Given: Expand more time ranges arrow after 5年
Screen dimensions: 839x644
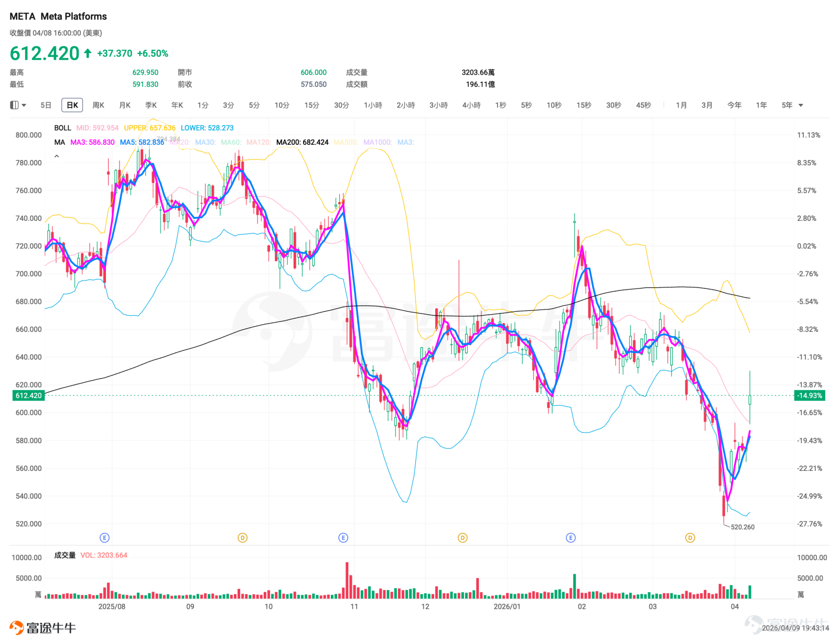Looking at the screenshot, I should point(801,105).
